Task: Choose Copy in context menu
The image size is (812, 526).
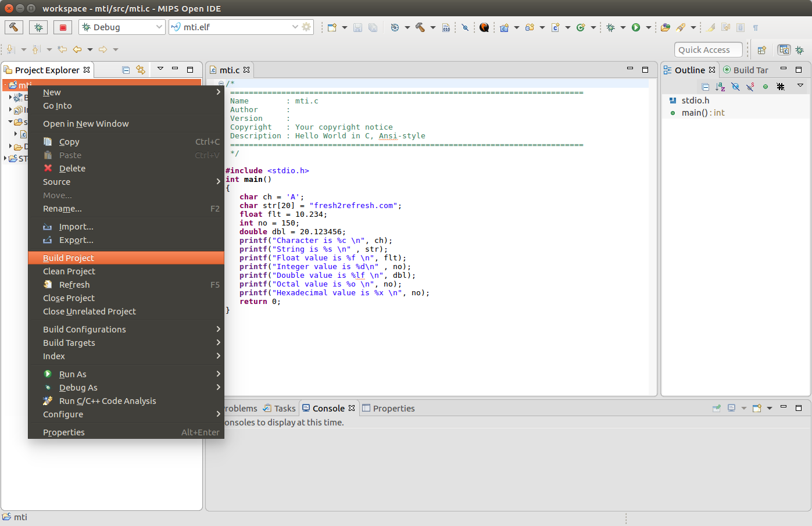Action: tap(126, 142)
